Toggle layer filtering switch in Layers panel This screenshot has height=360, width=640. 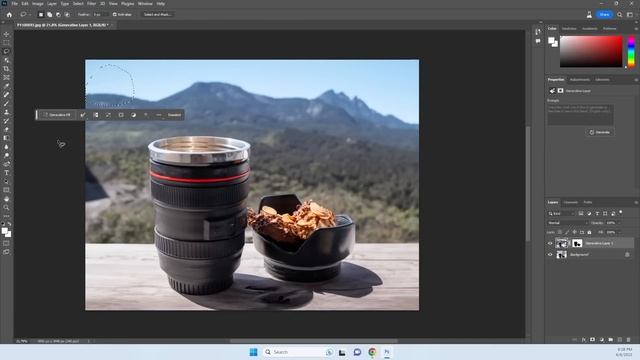tap(621, 213)
